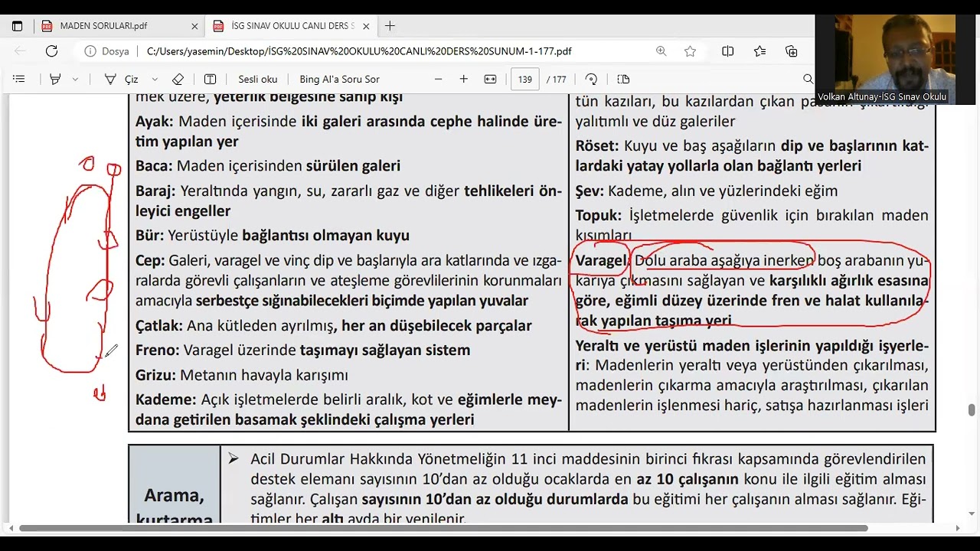Close the MADEN SORULARI.pdf tab
Image resolution: width=980 pixels, height=551 pixels.
[x=194, y=26]
